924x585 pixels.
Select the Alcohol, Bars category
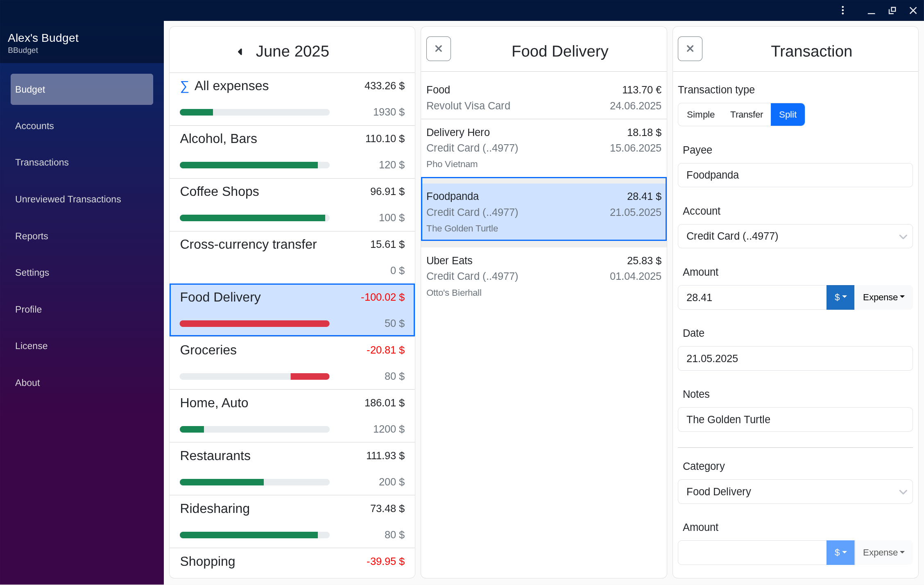pos(292,152)
